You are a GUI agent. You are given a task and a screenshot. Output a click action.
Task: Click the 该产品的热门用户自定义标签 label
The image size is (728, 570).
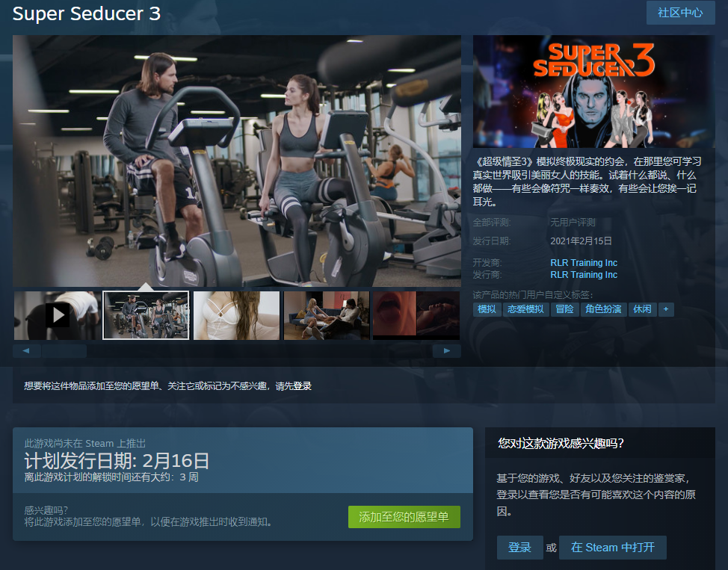coord(533,295)
